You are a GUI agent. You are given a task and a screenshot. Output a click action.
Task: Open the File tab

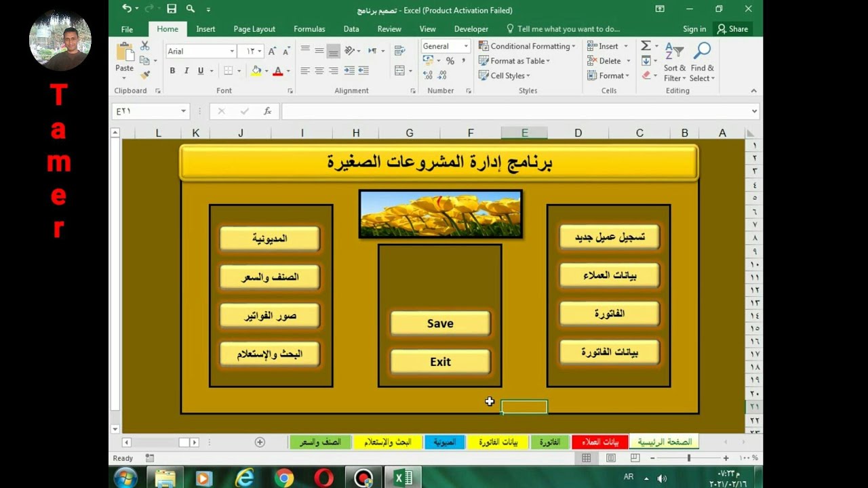(127, 29)
